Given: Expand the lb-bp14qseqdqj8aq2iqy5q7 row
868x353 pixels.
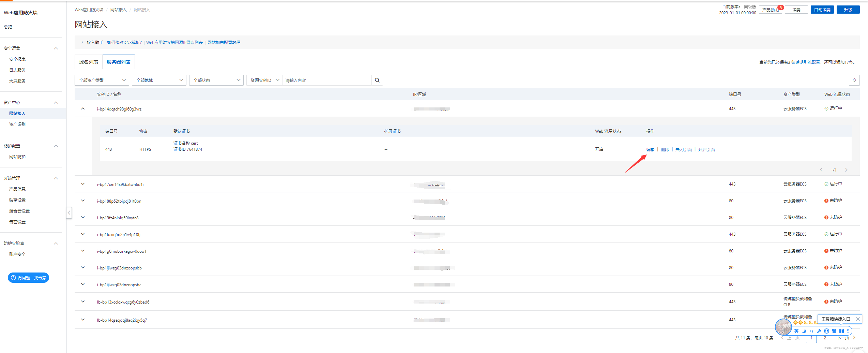Looking at the screenshot, I should click(83, 320).
